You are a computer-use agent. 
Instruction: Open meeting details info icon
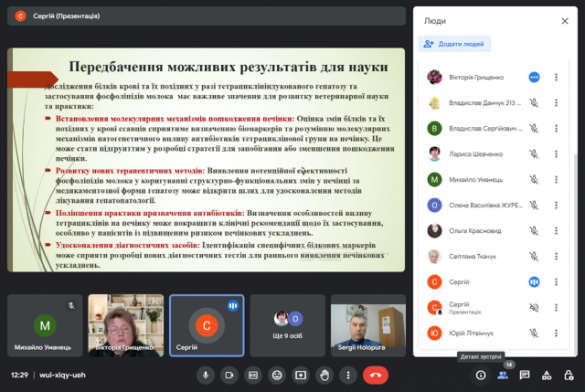tap(481, 376)
